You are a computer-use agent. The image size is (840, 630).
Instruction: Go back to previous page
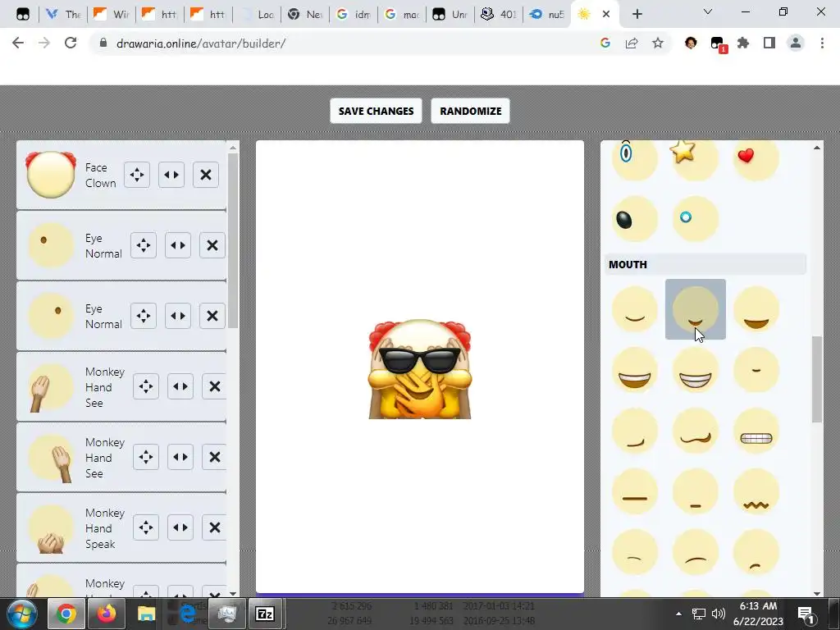pos(18,43)
